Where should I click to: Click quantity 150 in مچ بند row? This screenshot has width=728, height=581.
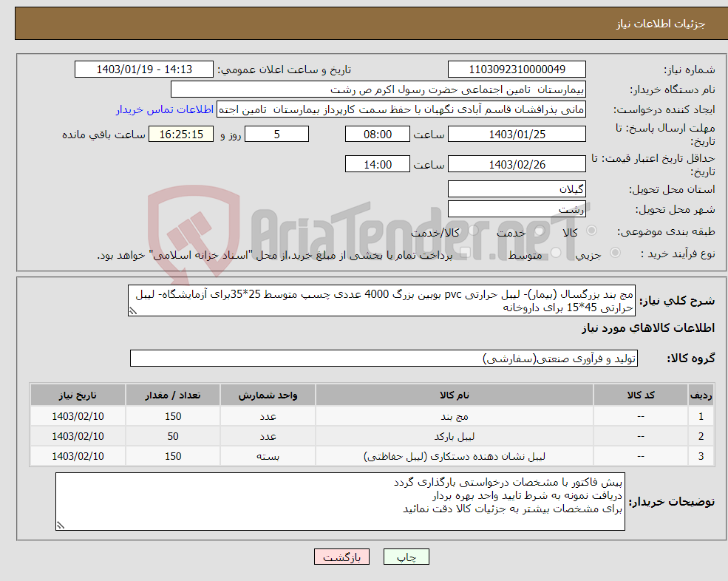pyautogui.click(x=173, y=417)
